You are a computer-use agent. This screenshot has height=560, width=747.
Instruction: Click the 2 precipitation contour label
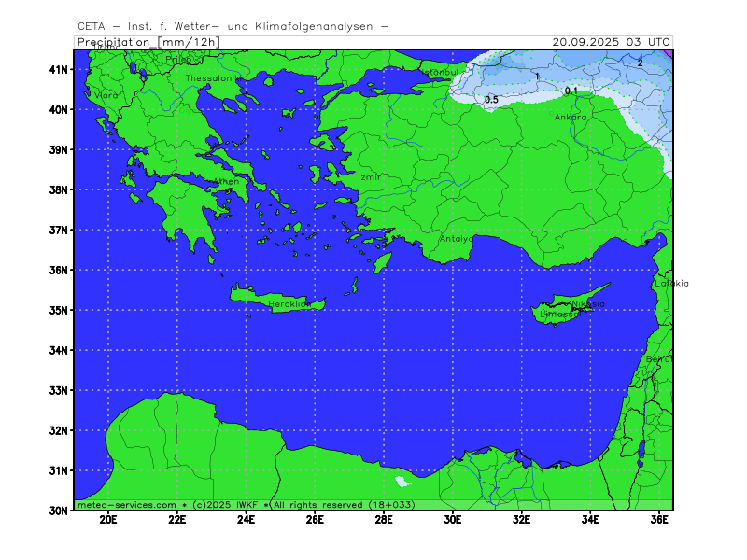[641, 63]
